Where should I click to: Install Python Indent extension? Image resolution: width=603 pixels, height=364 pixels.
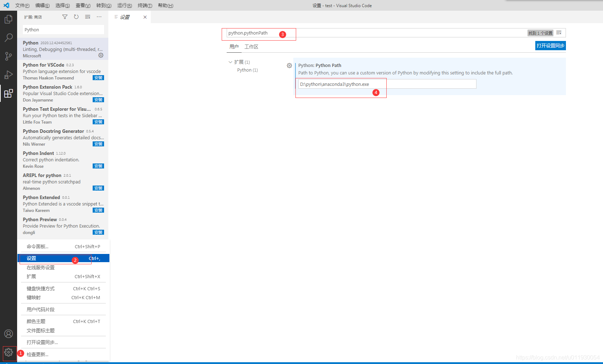(98, 166)
